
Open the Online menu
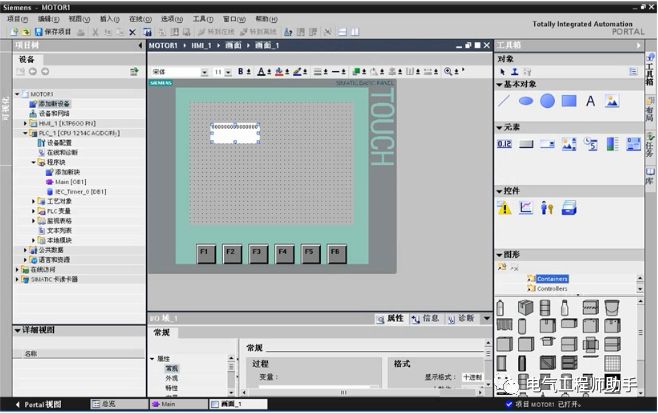pos(140,19)
